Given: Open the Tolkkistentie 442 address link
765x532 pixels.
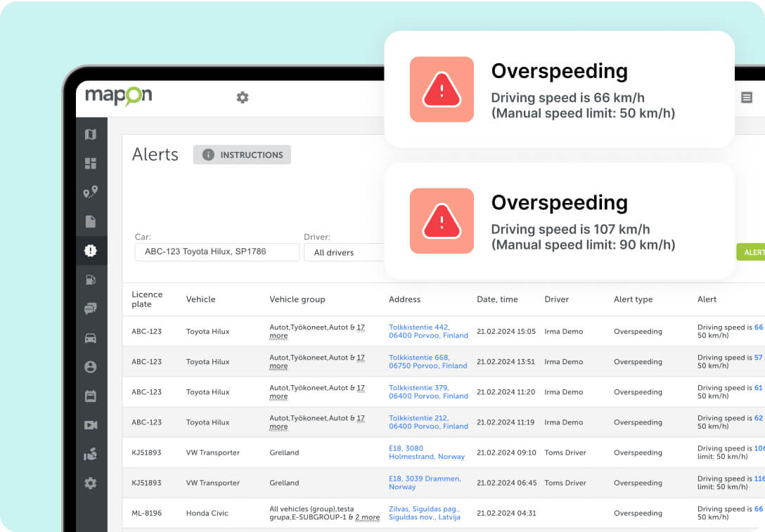Looking at the screenshot, I should point(430,332).
